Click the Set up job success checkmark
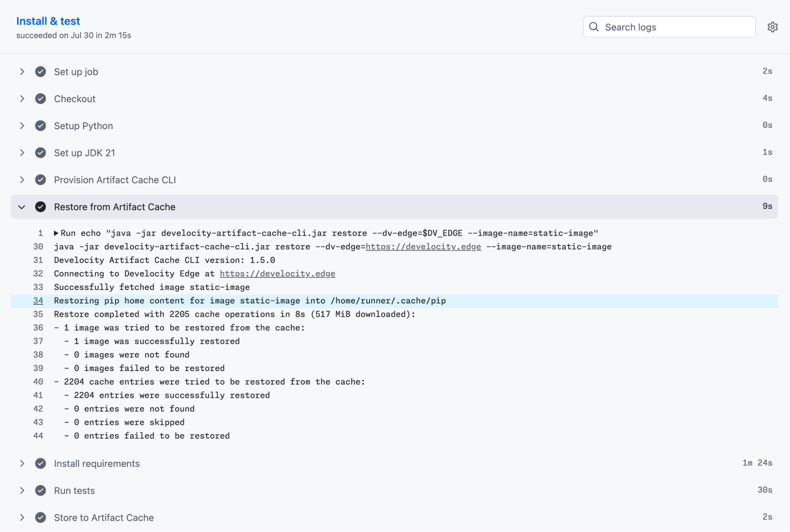Screen dimensions: 790x532 pos(40,72)
